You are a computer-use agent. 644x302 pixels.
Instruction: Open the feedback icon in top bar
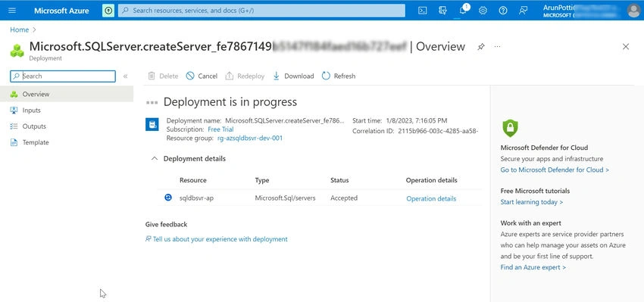tap(523, 11)
